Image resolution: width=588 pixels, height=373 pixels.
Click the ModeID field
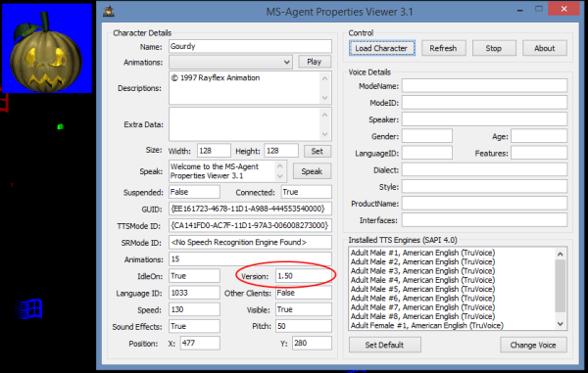click(x=484, y=103)
